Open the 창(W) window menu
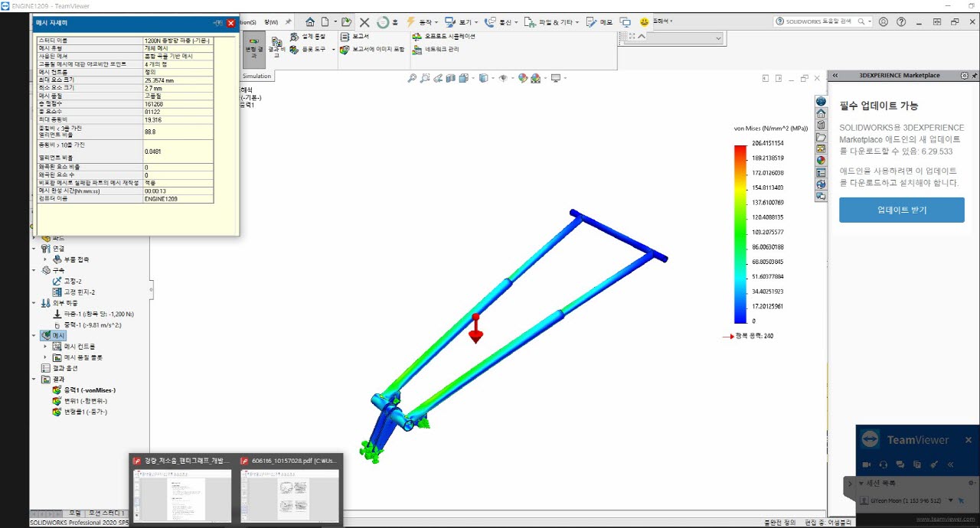 [270, 22]
